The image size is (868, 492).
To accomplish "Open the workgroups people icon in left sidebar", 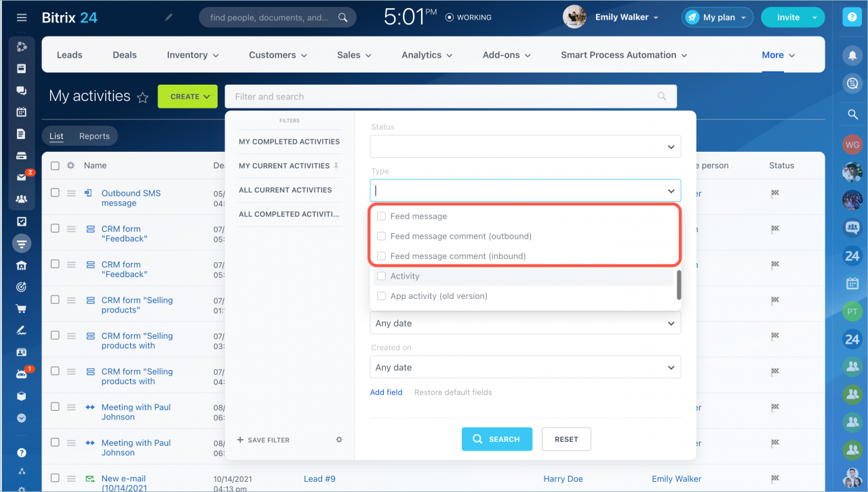I will [x=22, y=199].
